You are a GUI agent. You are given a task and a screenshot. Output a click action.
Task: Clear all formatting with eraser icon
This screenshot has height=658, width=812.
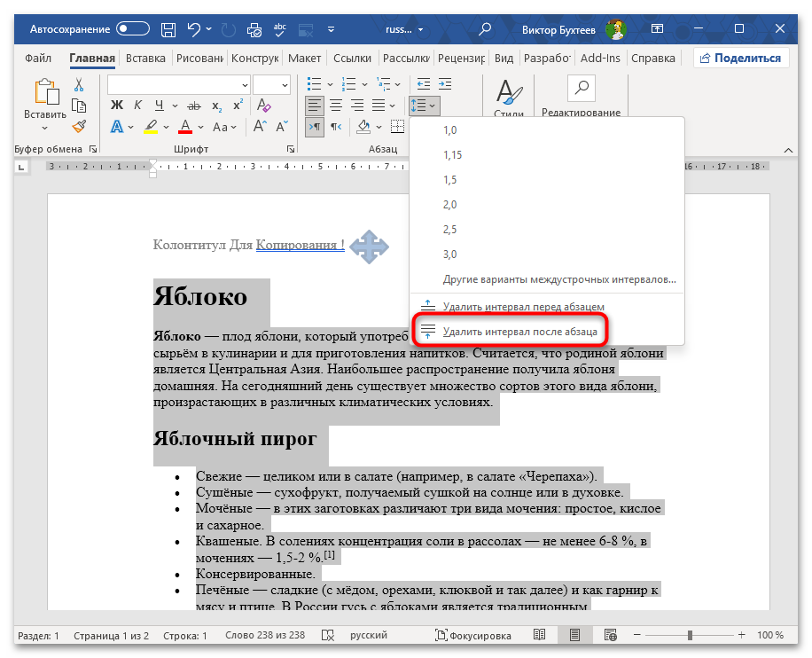click(x=263, y=106)
